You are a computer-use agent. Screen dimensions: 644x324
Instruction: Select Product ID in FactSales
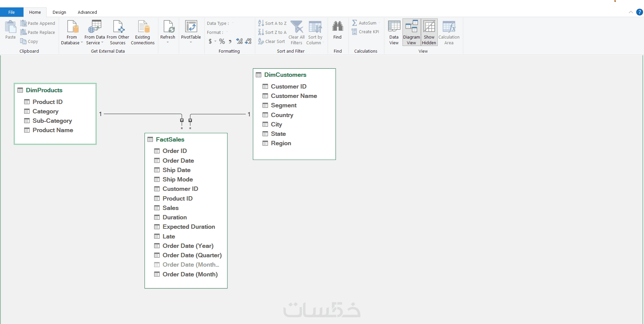click(177, 199)
